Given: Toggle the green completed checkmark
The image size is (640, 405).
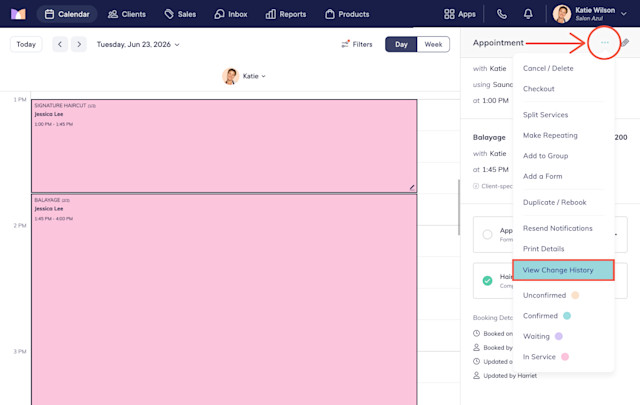Looking at the screenshot, I should click(x=487, y=280).
